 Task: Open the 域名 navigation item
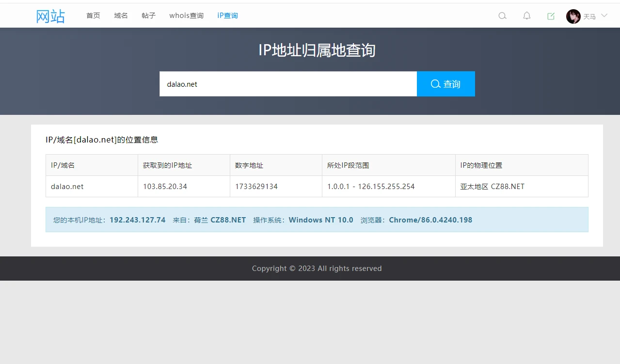point(121,16)
